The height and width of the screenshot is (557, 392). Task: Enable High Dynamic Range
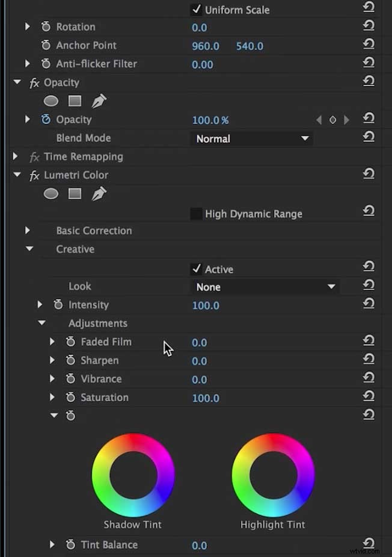pos(195,213)
